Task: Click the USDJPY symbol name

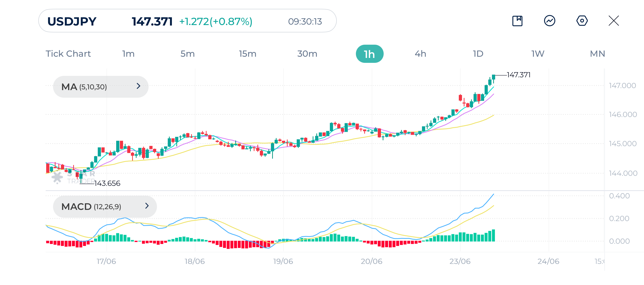Action: [72, 22]
